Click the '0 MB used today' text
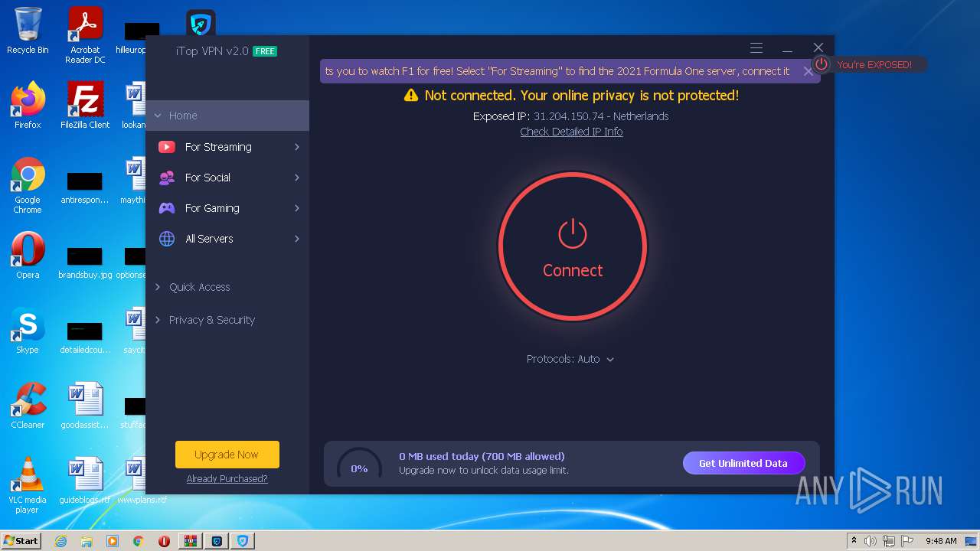 pyautogui.click(x=482, y=456)
